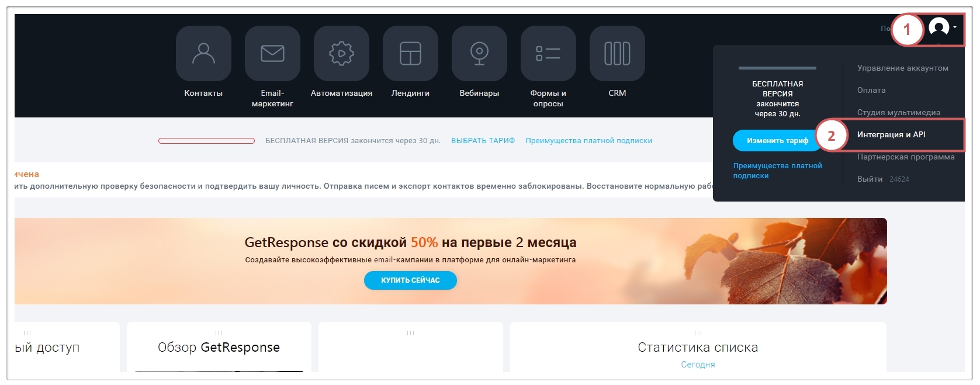Choose Интеграция и API menu item
The height and width of the screenshot is (385, 980).
point(891,135)
